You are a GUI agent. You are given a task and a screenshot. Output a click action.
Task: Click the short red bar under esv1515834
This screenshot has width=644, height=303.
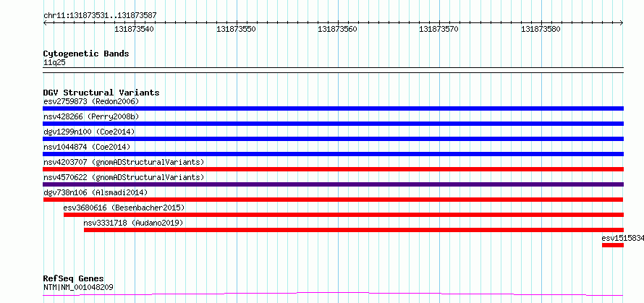613,245
